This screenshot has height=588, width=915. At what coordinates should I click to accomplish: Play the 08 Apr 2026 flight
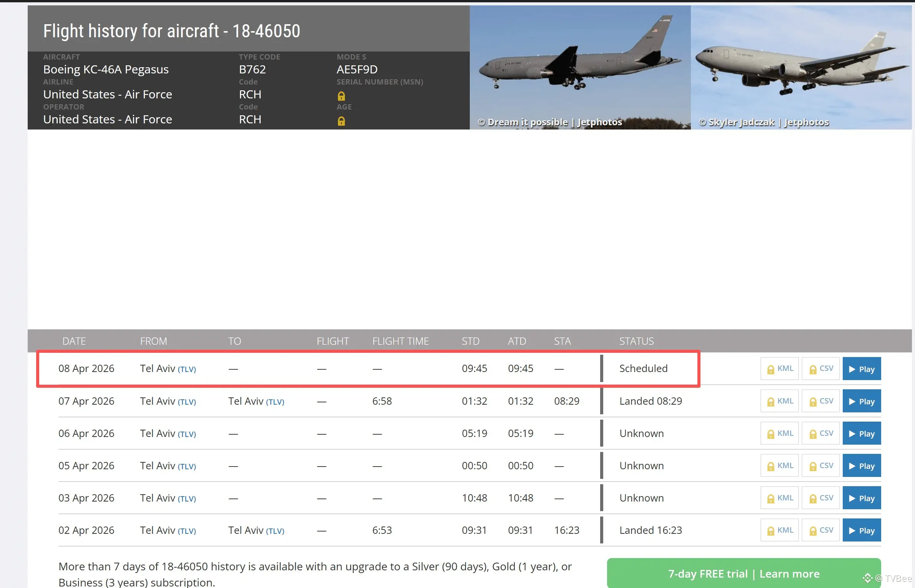point(862,369)
